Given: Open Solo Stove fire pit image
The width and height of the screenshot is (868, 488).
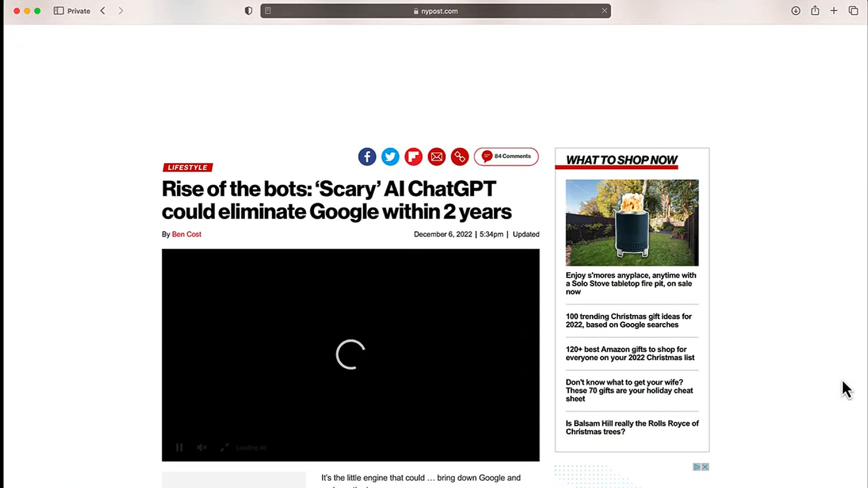Looking at the screenshot, I should [632, 222].
